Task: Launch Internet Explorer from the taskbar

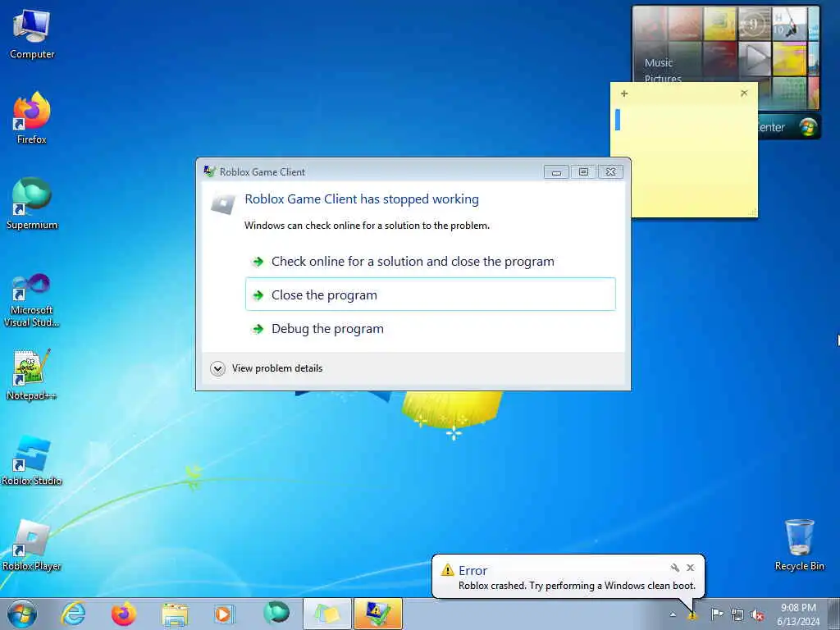Action: (x=73, y=614)
